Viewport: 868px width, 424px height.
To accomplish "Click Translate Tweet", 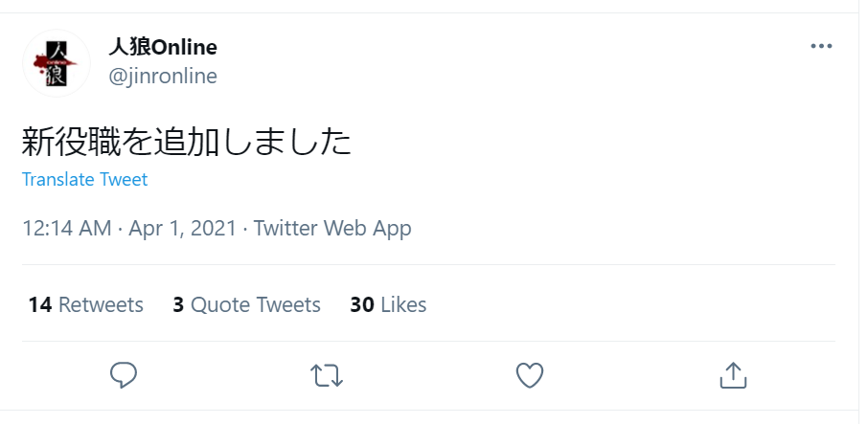I will (84, 179).
